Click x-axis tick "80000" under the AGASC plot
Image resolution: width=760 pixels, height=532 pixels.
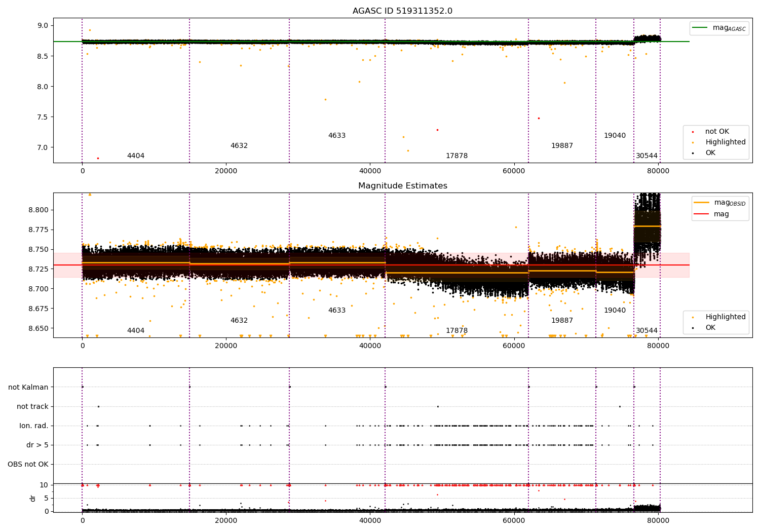(x=658, y=171)
